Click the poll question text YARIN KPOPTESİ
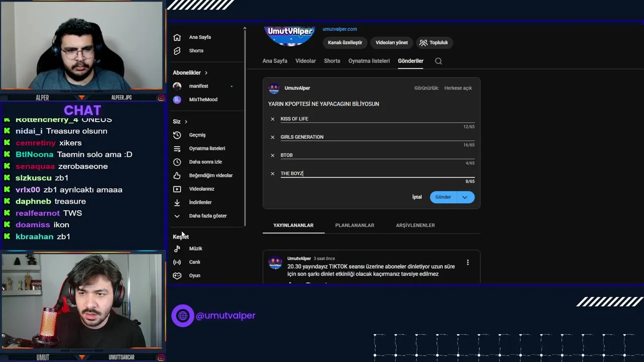 pyautogui.click(x=324, y=104)
